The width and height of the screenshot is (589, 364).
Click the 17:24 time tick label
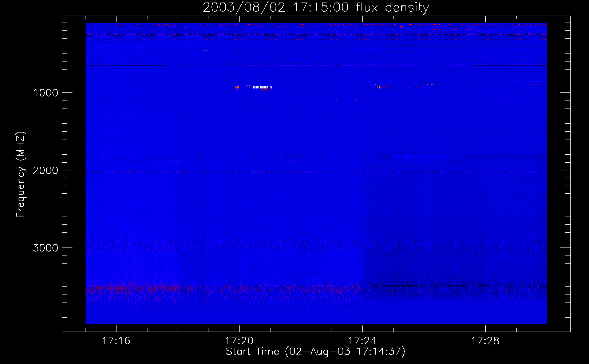[362, 341]
